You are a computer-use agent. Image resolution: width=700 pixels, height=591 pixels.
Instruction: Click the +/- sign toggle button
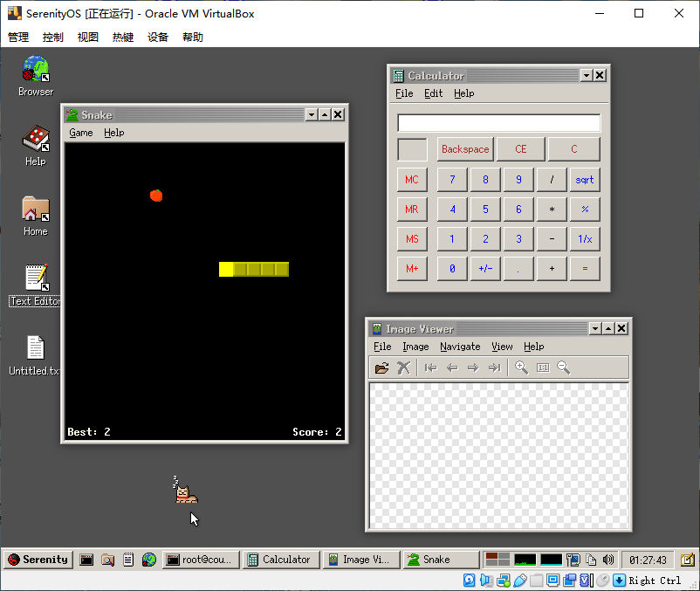(485, 268)
